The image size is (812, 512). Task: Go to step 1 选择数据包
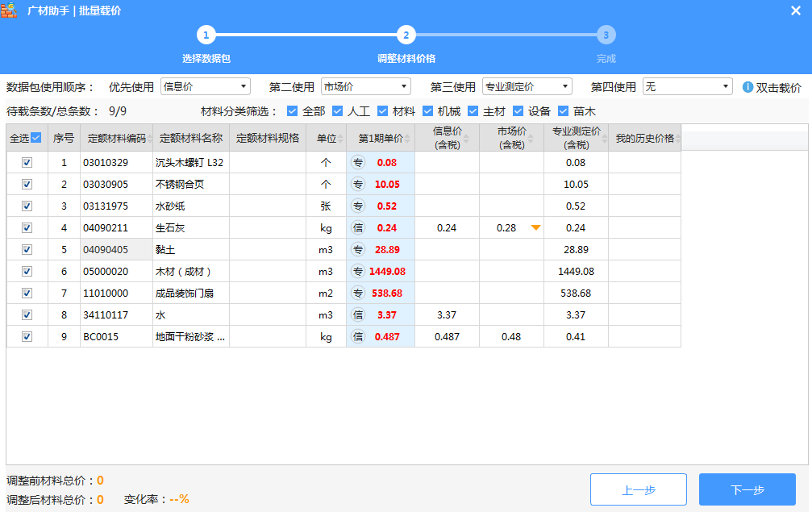(x=206, y=35)
